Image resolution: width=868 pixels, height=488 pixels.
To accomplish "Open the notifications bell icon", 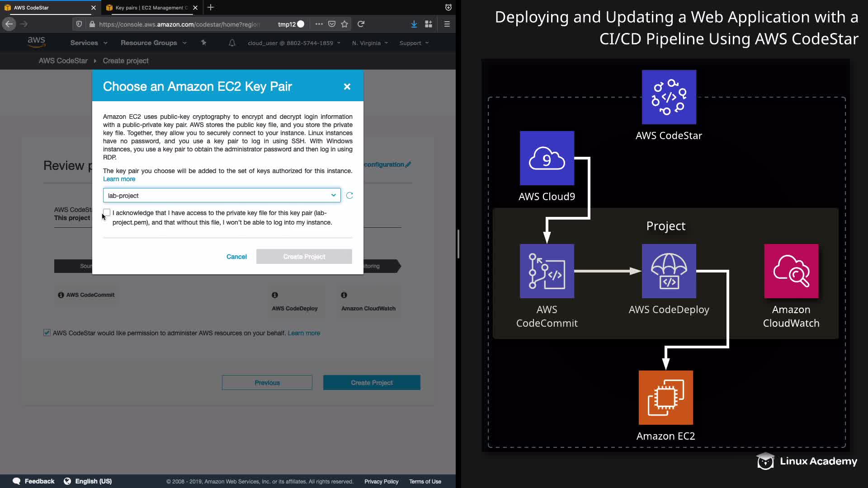I will (x=232, y=43).
